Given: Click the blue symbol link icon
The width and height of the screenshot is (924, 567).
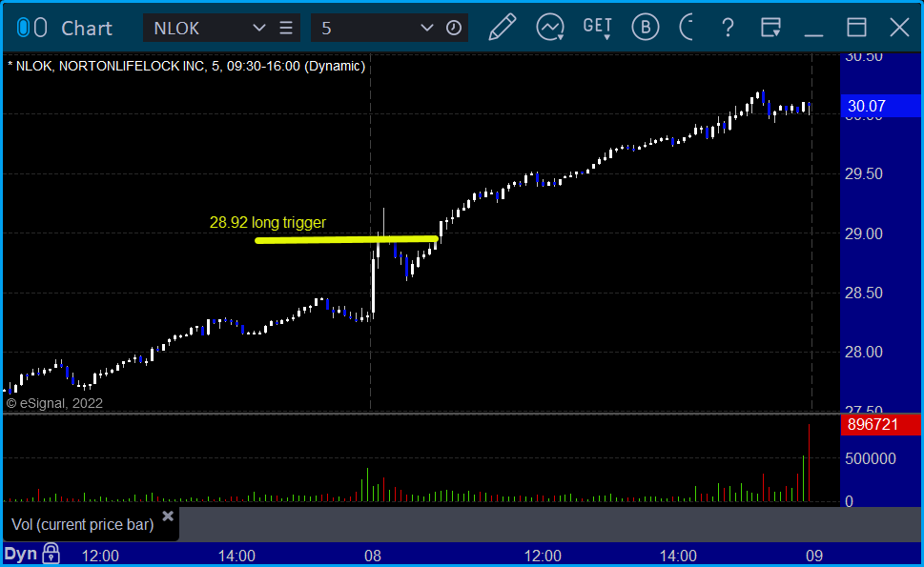Looking at the screenshot, I should coord(23,28).
